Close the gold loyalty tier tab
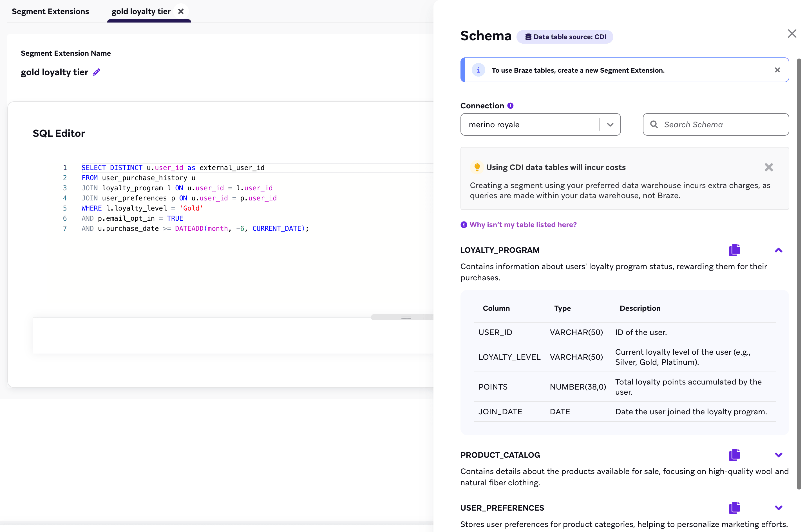The height and width of the screenshot is (532, 805). [181, 12]
